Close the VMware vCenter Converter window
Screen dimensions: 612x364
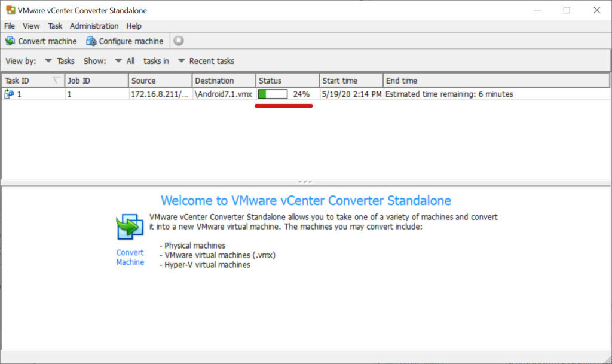tap(597, 10)
